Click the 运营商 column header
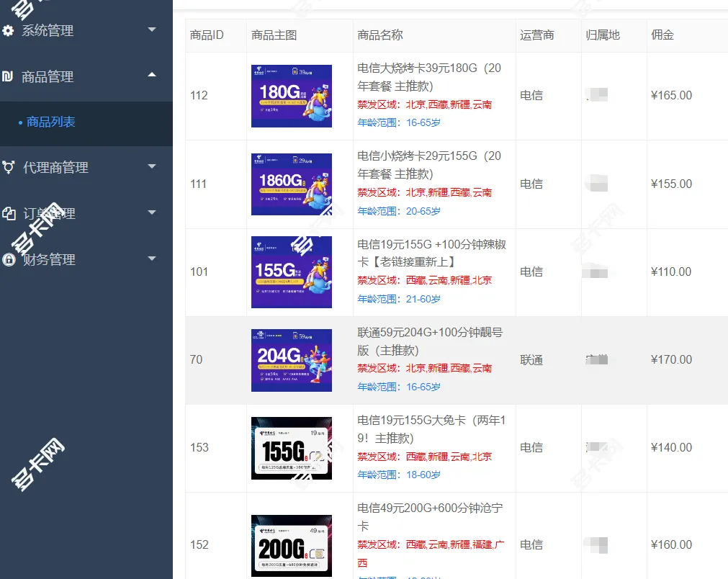 536,35
